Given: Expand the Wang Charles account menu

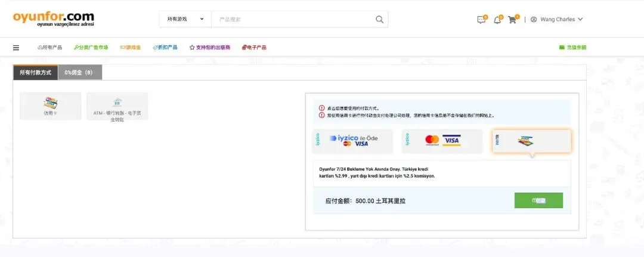Looking at the screenshot, I should click(x=561, y=19).
